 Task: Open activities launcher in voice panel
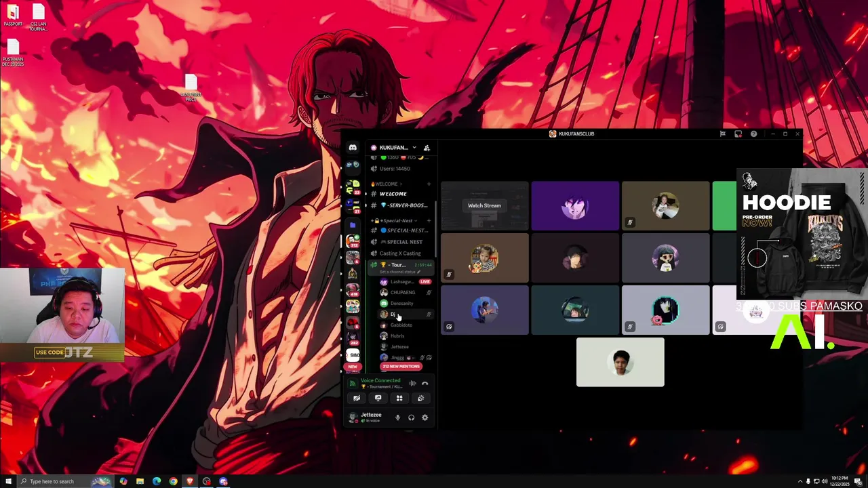click(x=399, y=399)
